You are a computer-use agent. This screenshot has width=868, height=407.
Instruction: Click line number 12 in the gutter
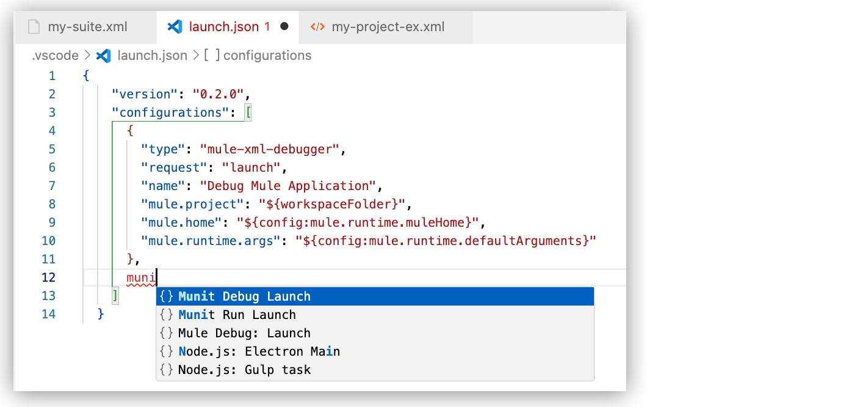click(47, 277)
